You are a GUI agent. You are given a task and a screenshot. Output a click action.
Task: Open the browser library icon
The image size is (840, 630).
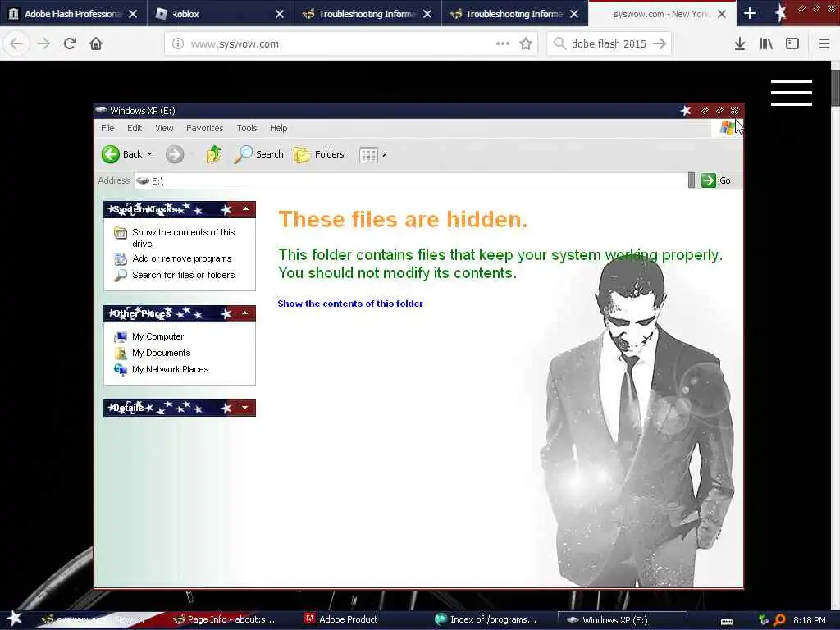coord(766,44)
